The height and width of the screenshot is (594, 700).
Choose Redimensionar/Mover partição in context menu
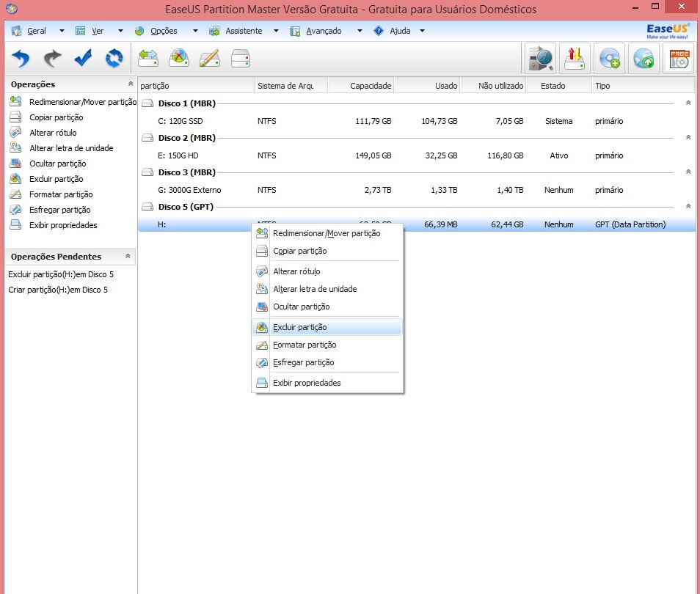pos(327,233)
